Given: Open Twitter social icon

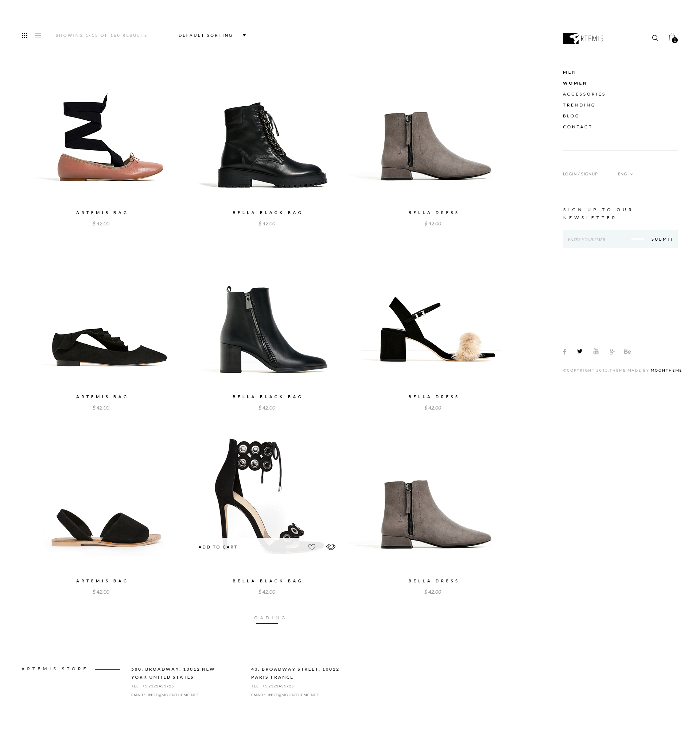Looking at the screenshot, I should tap(580, 352).
